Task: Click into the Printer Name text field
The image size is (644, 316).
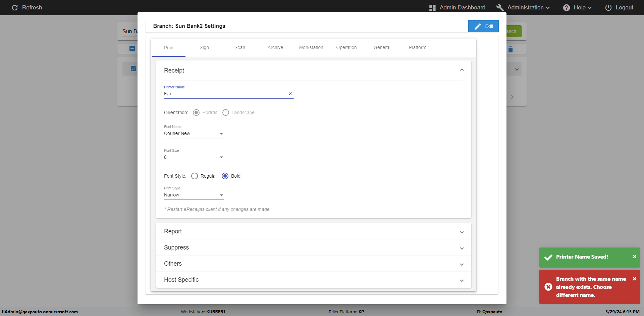Action: click(225, 94)
